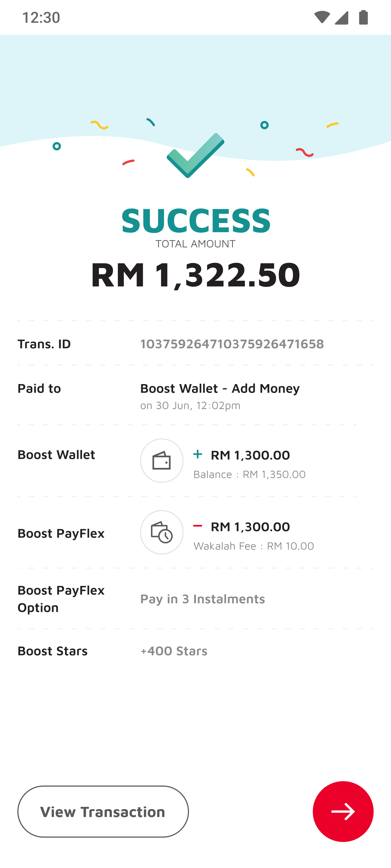Viewport: 391px width, 868px height.
Task: Click the Trans. ID number
Action: [x=232, y=344]
